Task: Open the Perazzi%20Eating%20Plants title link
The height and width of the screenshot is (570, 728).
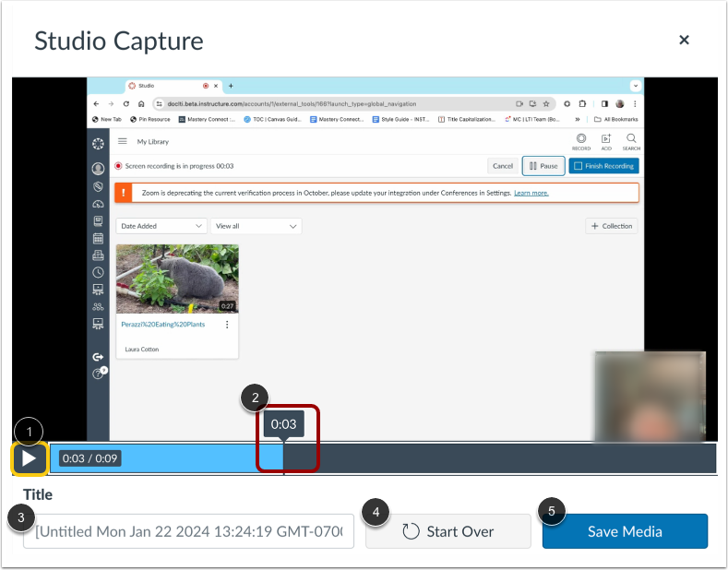Action: [163, 324]
